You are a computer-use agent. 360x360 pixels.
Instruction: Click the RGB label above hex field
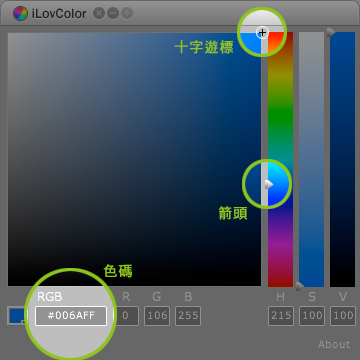click(50, 297)
